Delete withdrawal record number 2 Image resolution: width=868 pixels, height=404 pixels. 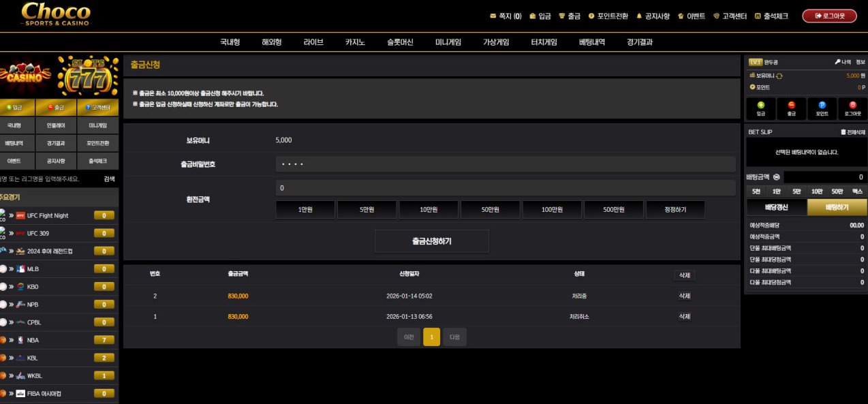point(684,296)
